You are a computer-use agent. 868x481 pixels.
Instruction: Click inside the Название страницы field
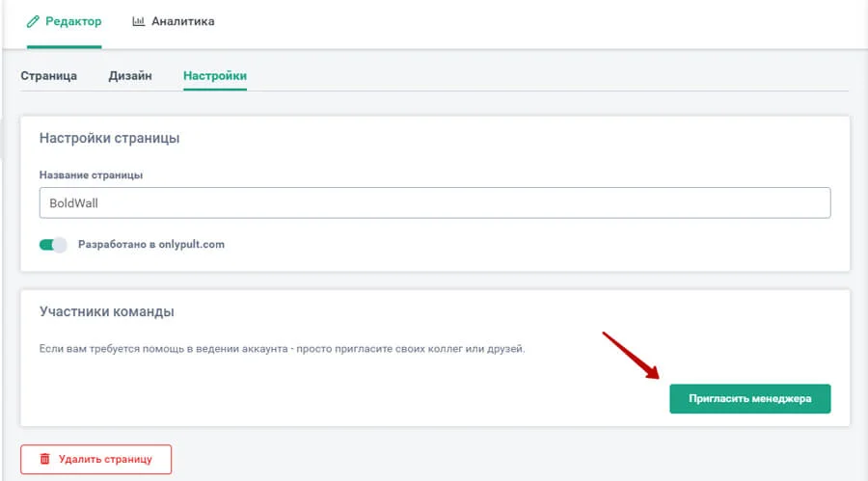[x=434, y=203]
